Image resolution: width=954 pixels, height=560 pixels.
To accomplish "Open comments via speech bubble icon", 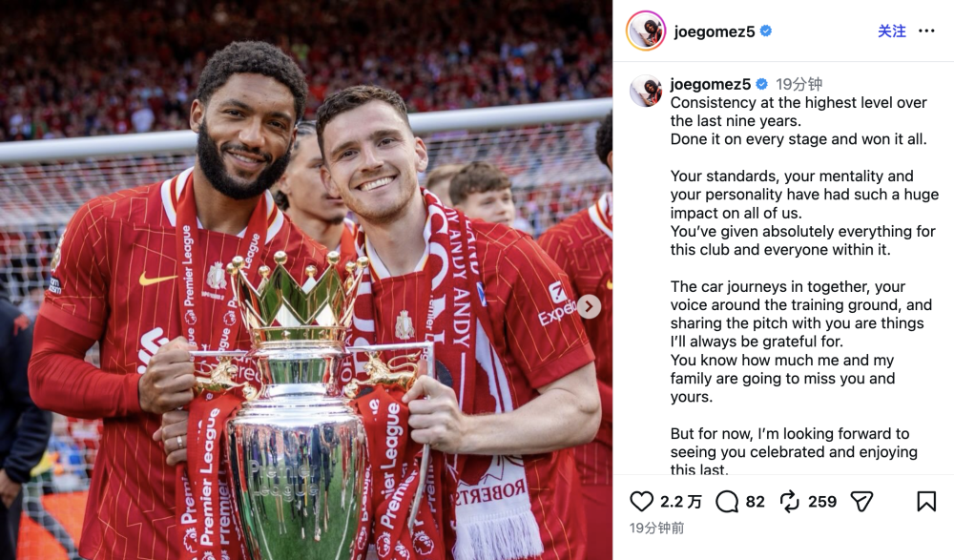I will click(x=726, y=502).
